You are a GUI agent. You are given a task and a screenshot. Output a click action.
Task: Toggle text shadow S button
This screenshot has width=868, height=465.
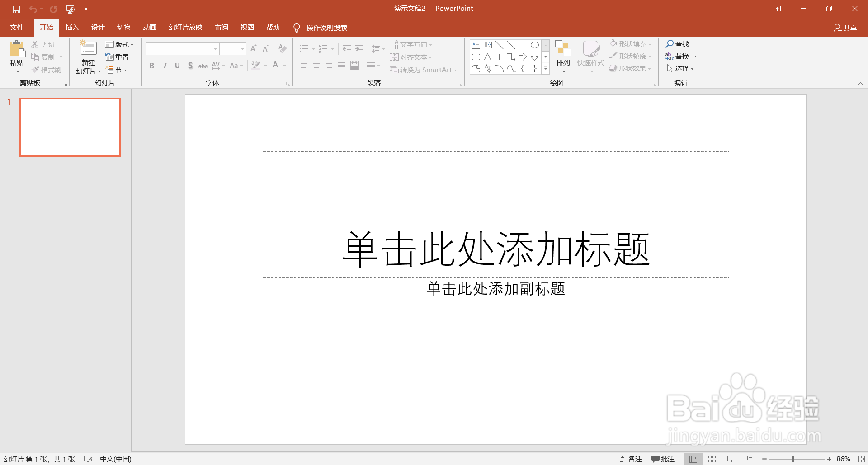190,66
